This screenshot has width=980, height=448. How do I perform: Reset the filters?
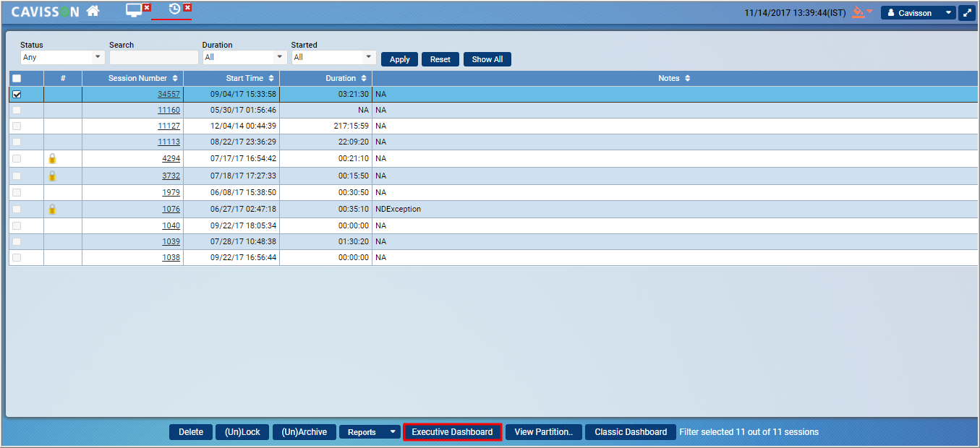(440, 59)
